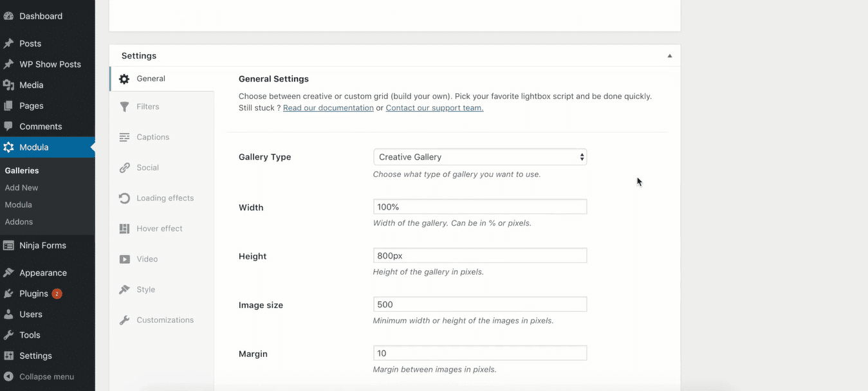The image size is (868, 391).
Task: Click the General tab gear icon
Action: (x=124, y=79)
